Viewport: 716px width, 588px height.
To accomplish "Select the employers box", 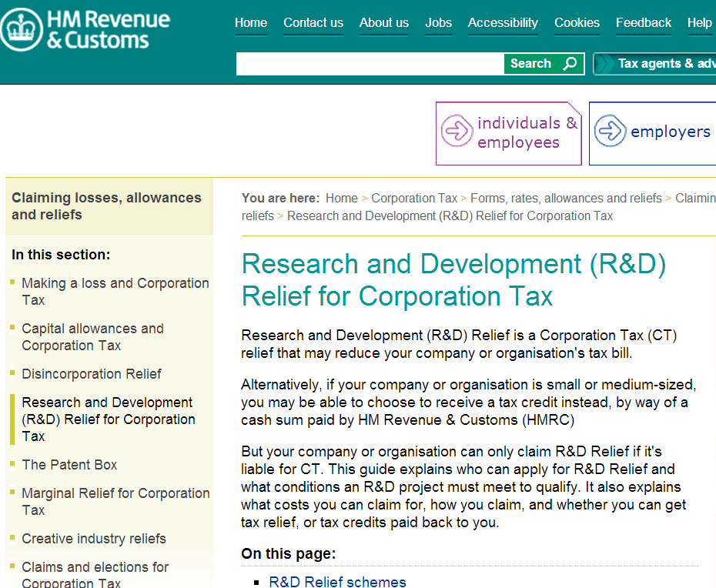I will 653,133.
